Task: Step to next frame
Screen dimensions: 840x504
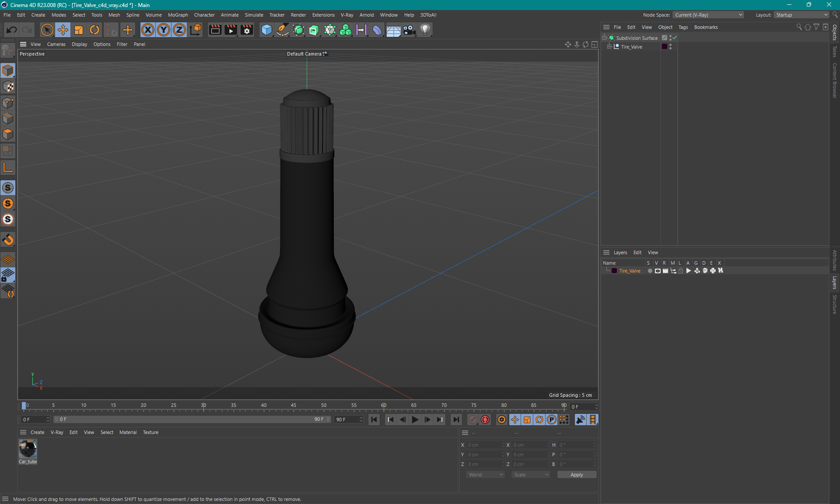Action: point(427,420)
